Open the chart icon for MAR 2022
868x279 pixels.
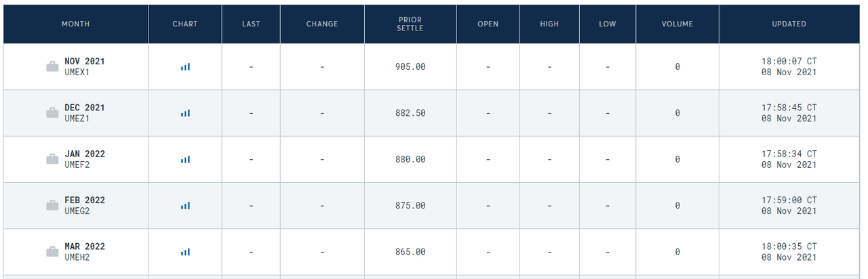[185, 252]
